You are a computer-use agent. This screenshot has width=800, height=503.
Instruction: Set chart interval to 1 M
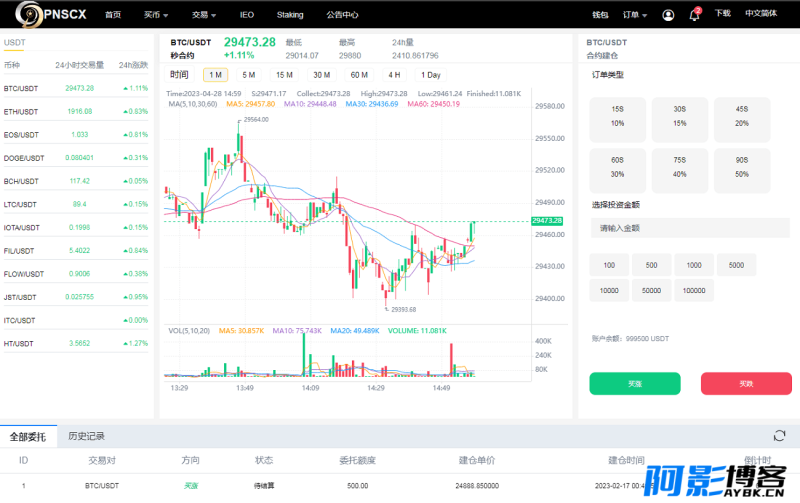click(215, 75)
